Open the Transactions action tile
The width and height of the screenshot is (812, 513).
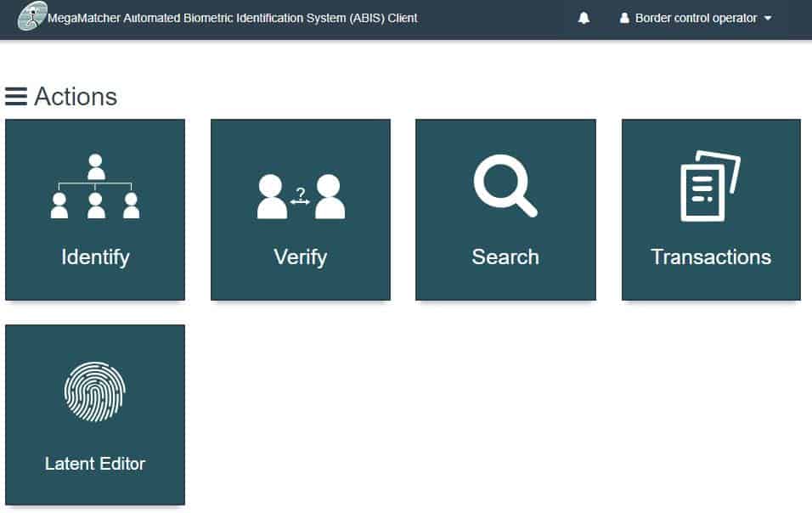(711, 210)
